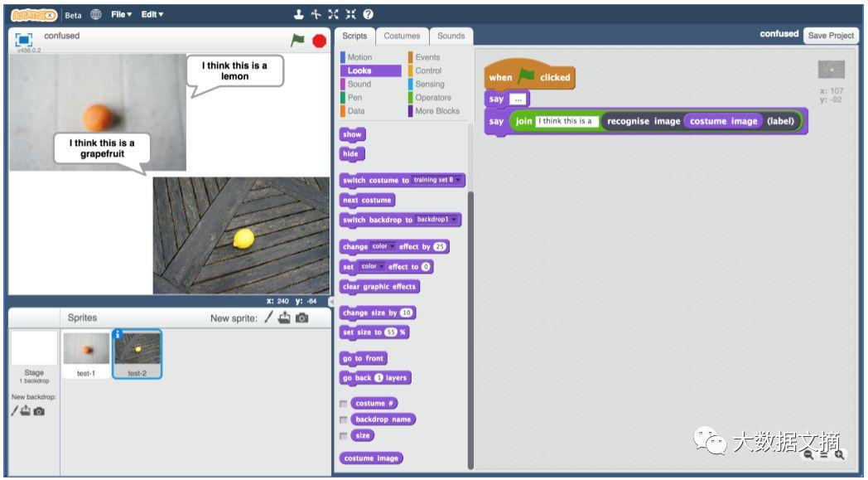Viewport: 868px width, 480px height.
Task: Select the Grow sprite tool
Action: click(333, 14)
